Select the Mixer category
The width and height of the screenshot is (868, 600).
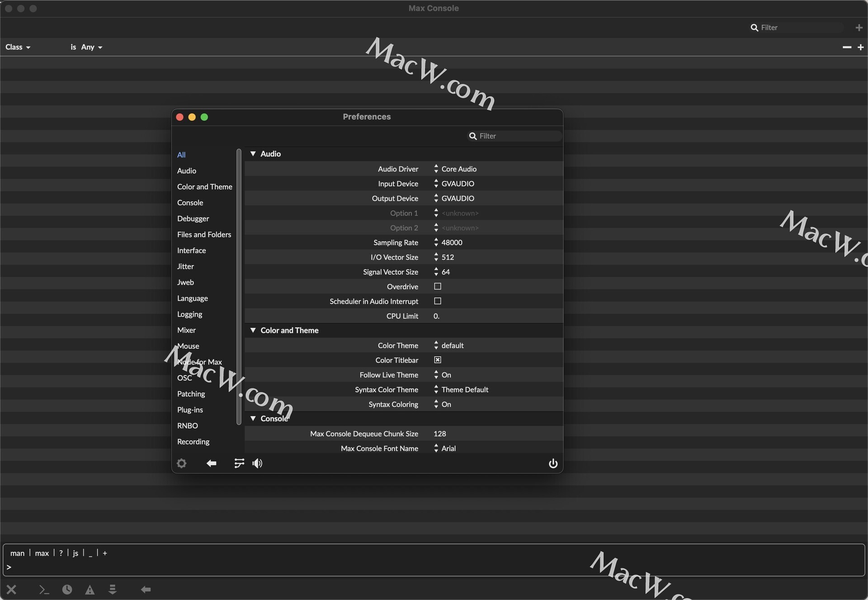coord(187,330)
